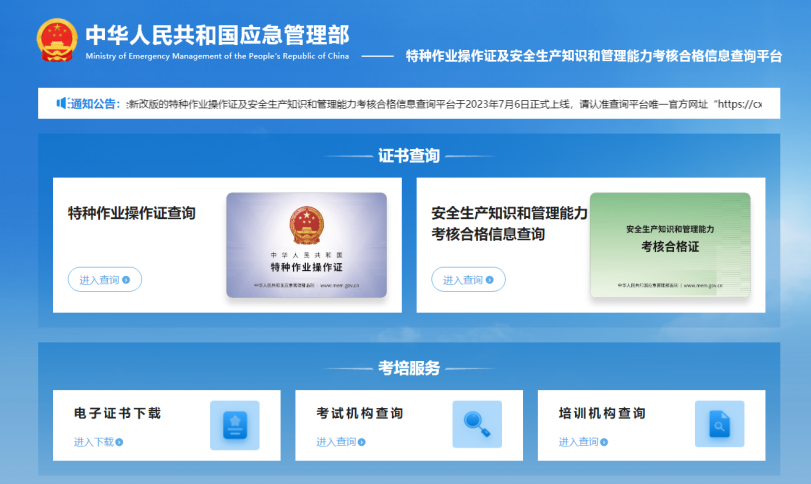This screenshot has height=484, width=811.
Task: Click the 电子证书下载 title
Action: tap(117, 413)
